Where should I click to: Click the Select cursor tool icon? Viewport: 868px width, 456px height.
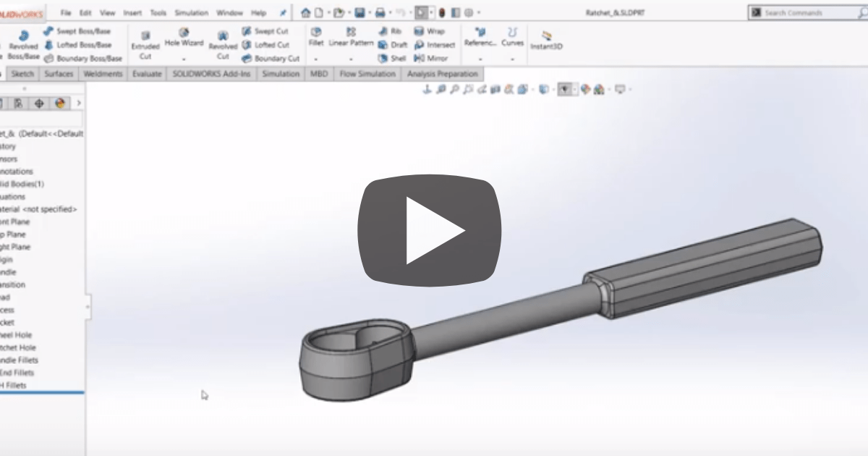click(421, 12)
